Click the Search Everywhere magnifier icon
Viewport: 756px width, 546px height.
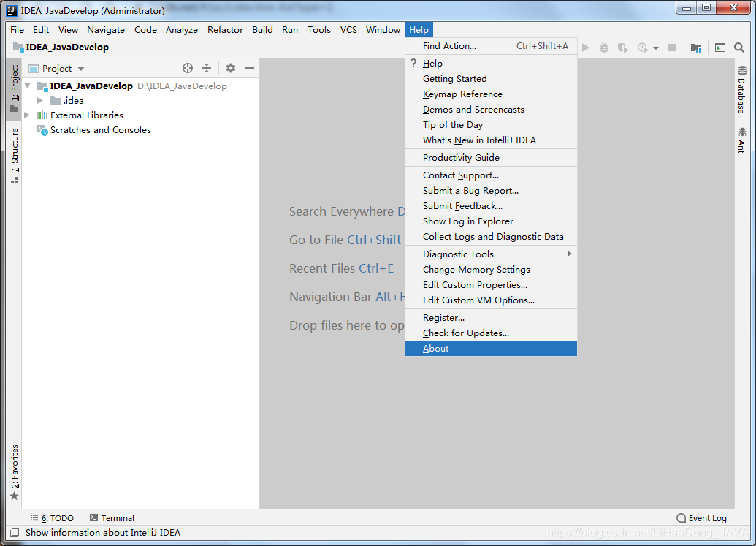tap(739, 48)
